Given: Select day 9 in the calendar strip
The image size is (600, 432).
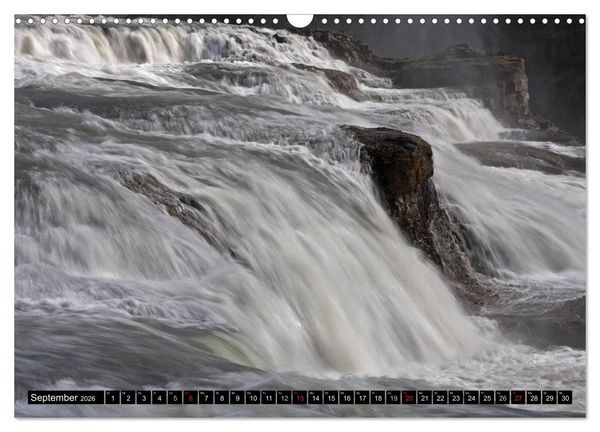Looking at the screenshot, I should pos(237,398).
